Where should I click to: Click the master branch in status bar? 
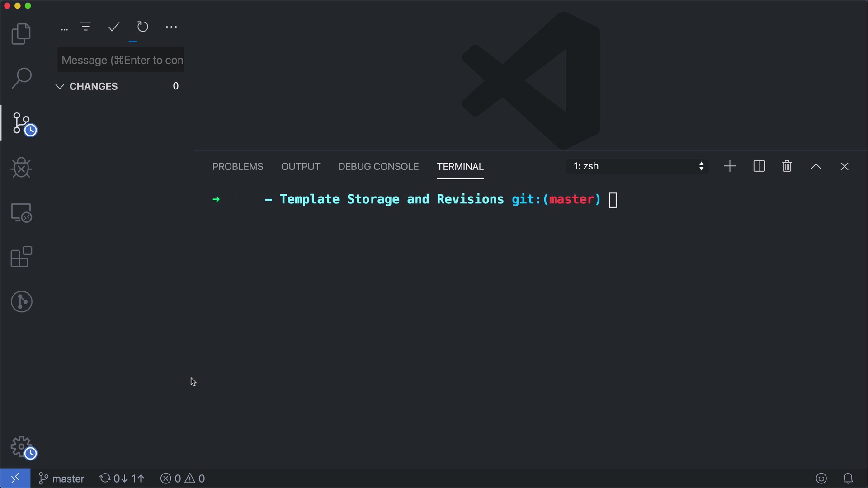[x=62, y=479]
